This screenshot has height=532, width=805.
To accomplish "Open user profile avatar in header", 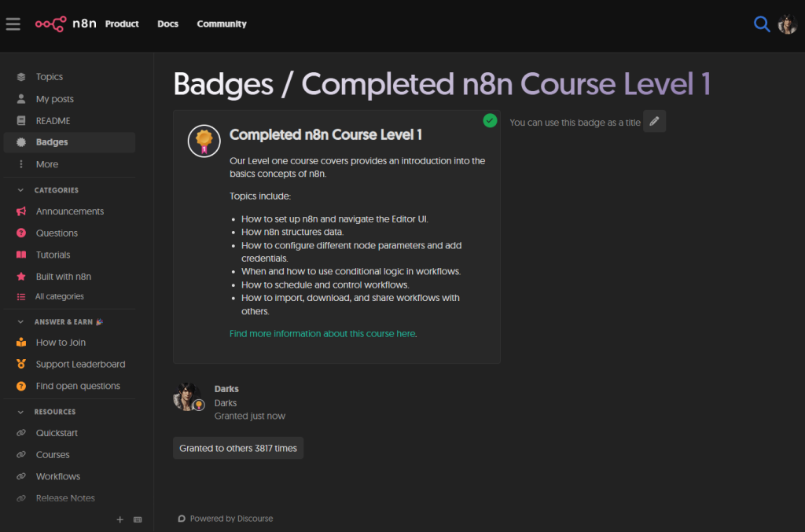I will 787,24.
